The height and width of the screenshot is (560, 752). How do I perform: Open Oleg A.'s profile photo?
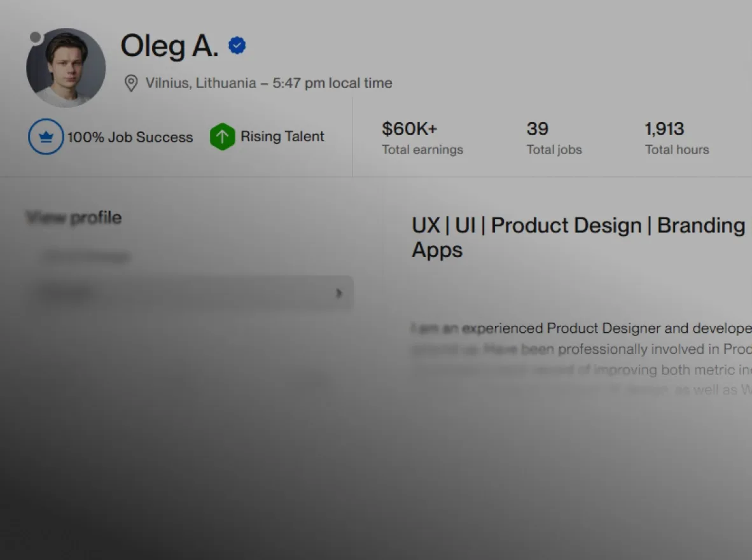point(66,67)
